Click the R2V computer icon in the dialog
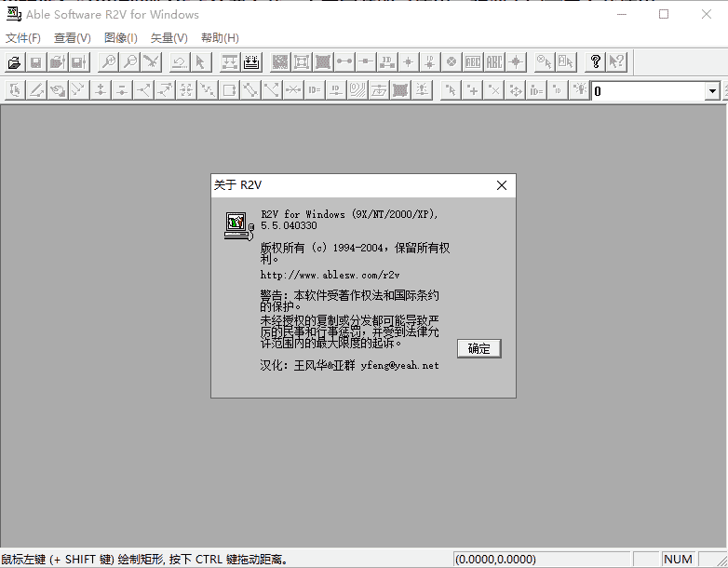 pos(238,226)
